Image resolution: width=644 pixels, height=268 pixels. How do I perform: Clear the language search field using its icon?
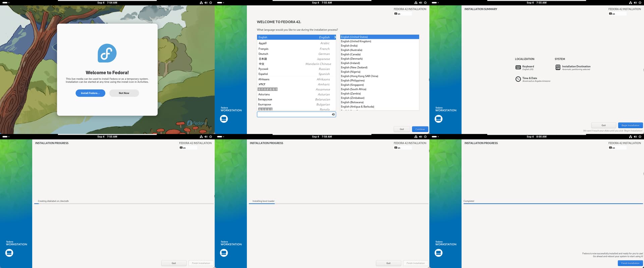point(333,115)
